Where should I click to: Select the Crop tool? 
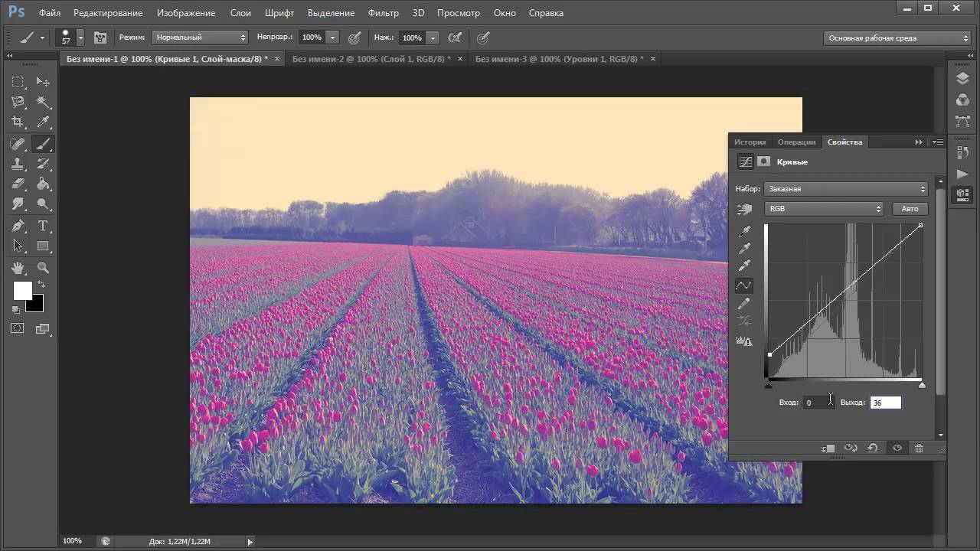point(18,122)
